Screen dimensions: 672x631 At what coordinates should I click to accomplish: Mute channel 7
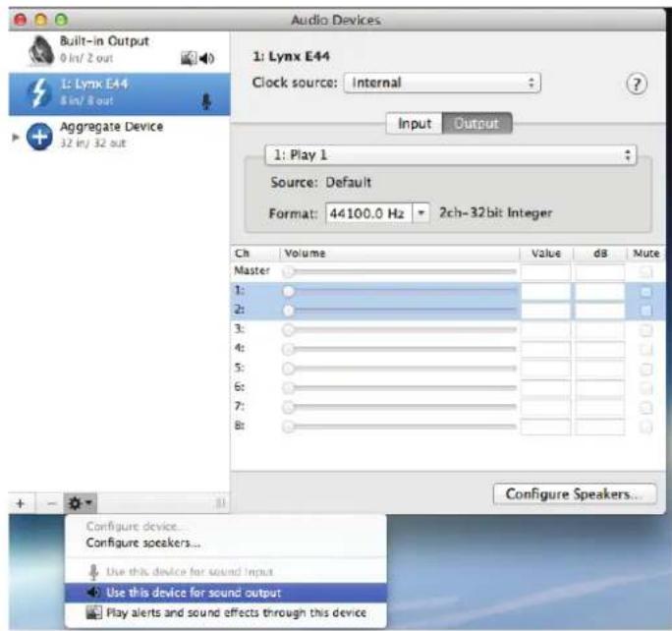pyautogui.click(x=645, y=408)
